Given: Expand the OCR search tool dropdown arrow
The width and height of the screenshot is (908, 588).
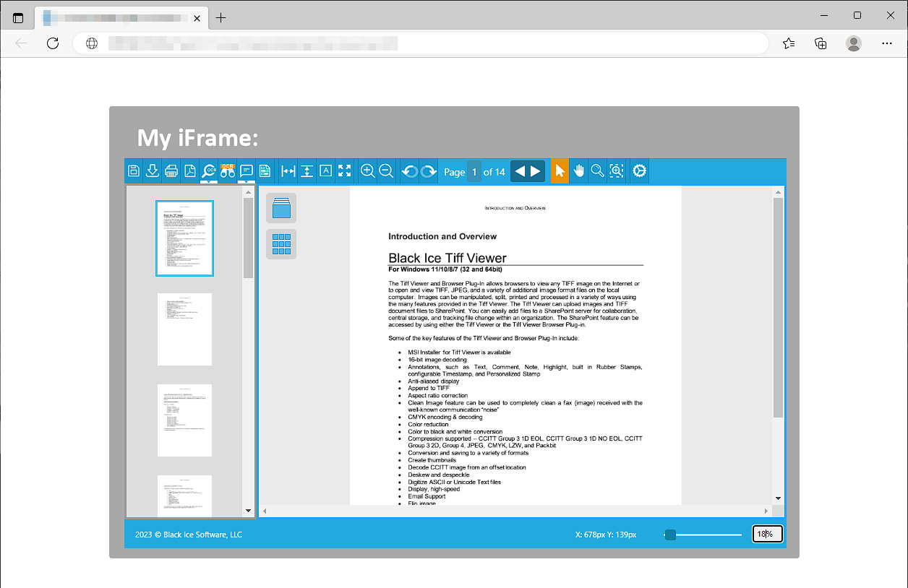Looking at the screenshot, I should (x=209, y=181).
